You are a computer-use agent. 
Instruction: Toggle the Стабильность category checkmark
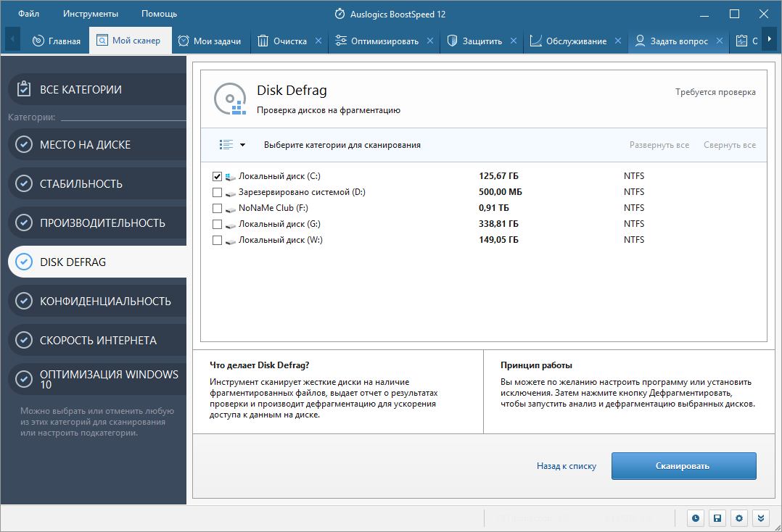[x=24, y=184]
